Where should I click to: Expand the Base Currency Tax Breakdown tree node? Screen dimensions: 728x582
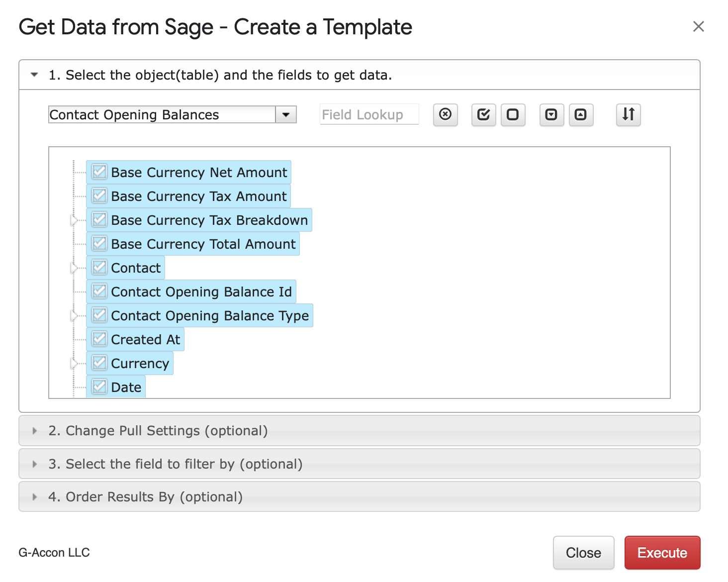coord(74,220)
